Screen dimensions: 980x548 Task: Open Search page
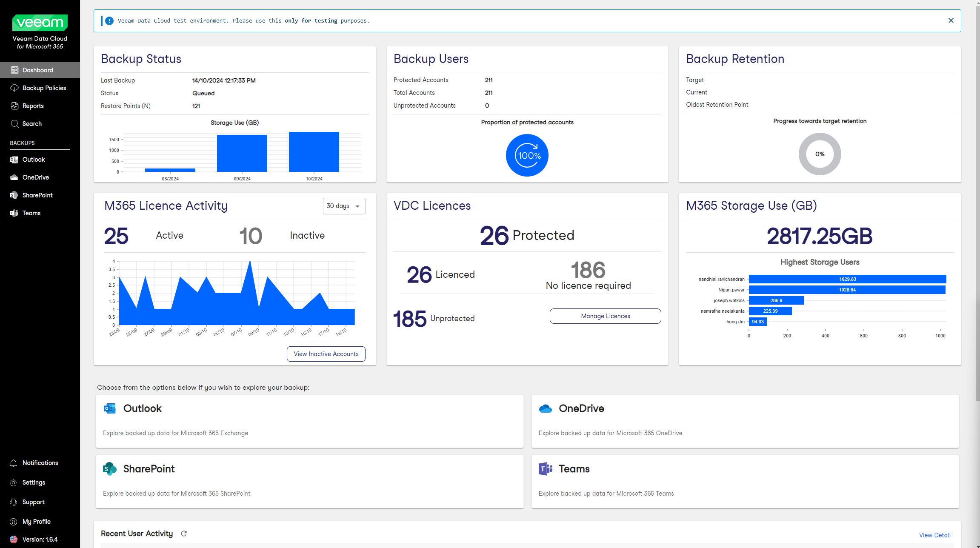point(40,124)
